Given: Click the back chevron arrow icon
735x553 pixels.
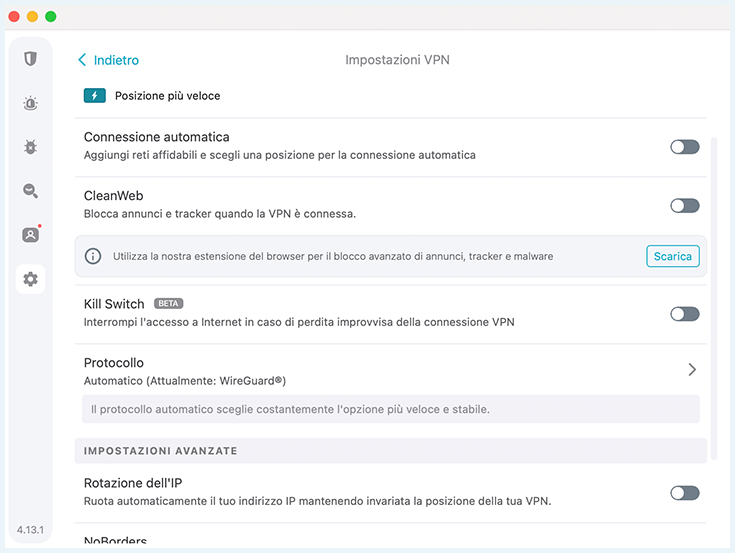Looking at the screenshot, I should click(x=82, y=60).
